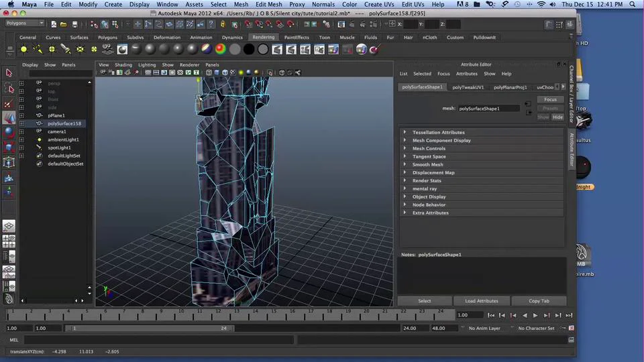Click the solid black material shelf icon
The width and height of the screenshot is (644, 362).
pos(248,50)
